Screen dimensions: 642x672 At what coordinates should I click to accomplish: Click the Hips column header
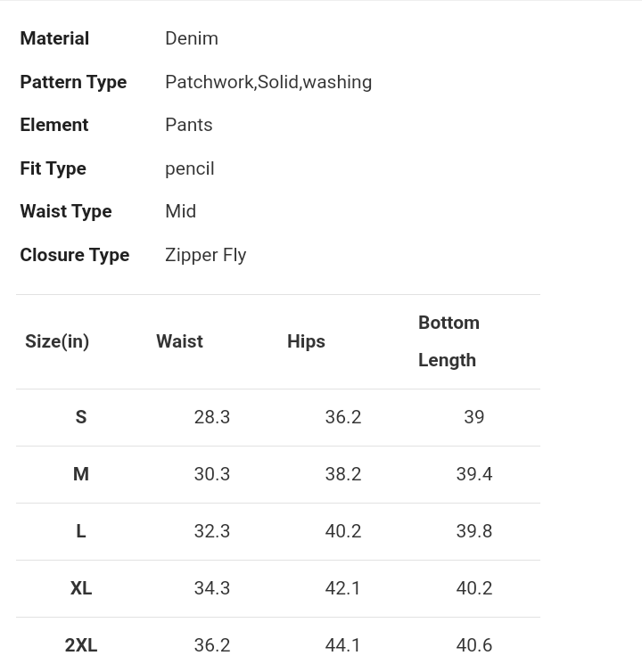[x=306, y=341]
